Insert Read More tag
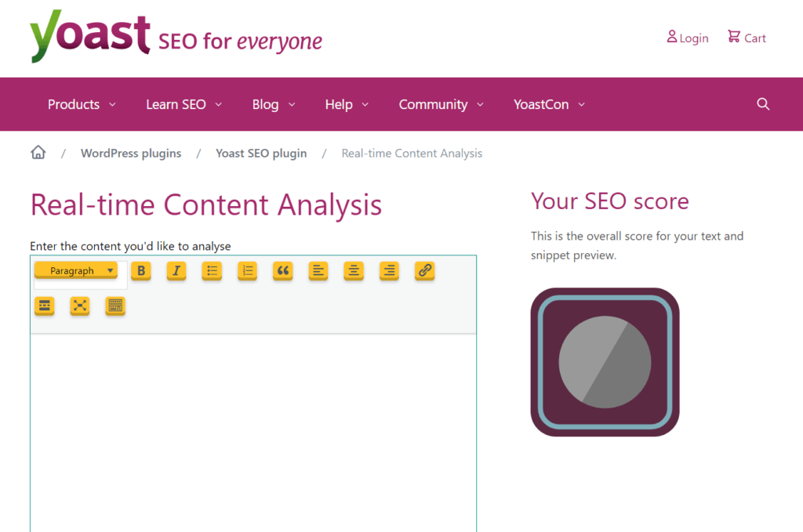 click(45, 306)
